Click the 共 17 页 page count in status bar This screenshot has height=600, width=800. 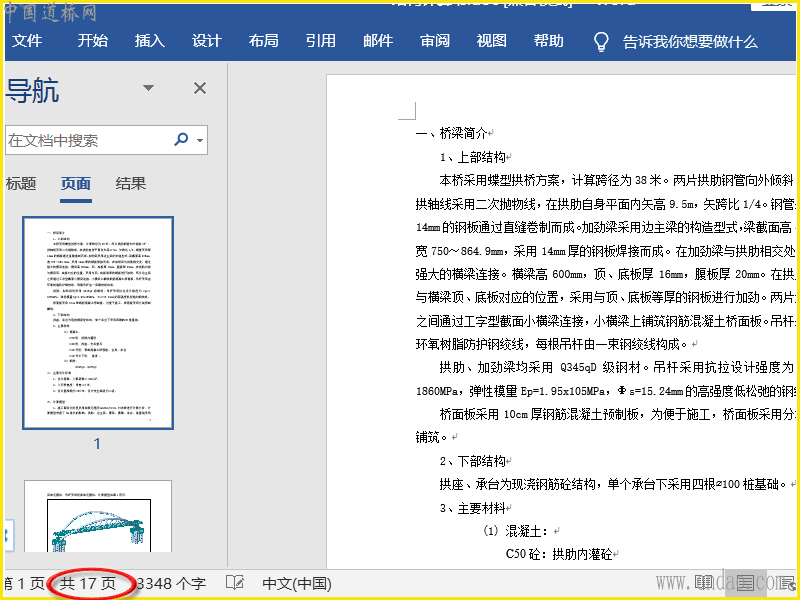(x=88, y=583)
